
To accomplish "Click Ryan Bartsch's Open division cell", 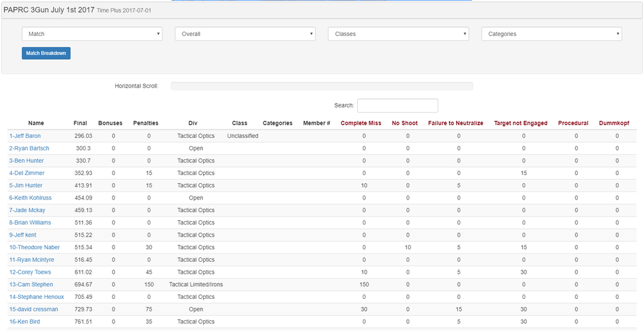I will (x=196, y=148).
